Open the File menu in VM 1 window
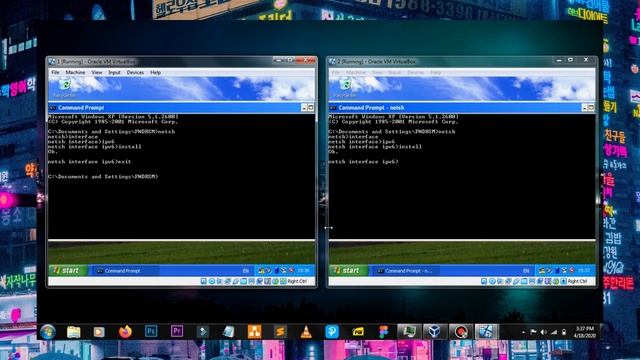The height and width of the screenshot is (360, 640). coord(55,72)
